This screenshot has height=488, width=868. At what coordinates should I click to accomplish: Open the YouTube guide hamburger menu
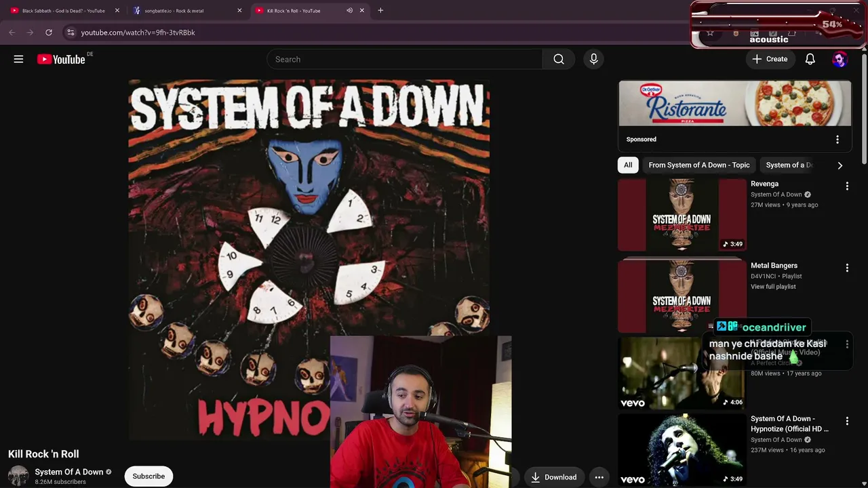tap(18, 60)
